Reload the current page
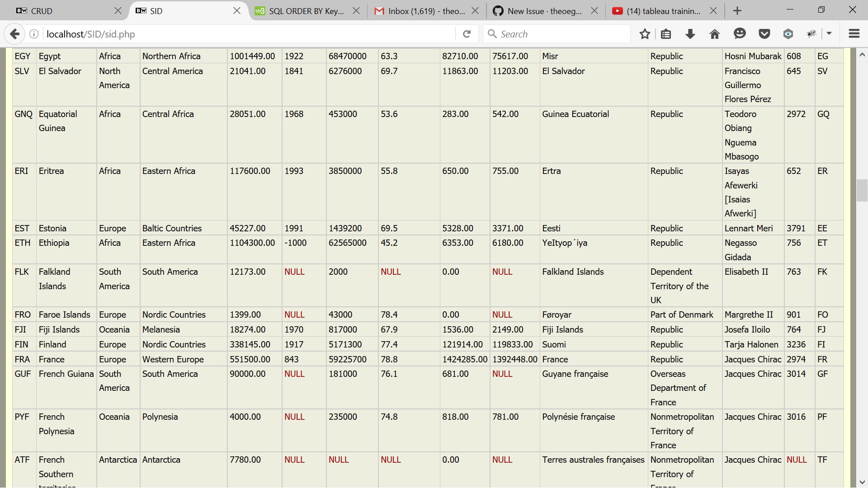 click(x=467, y=34)
